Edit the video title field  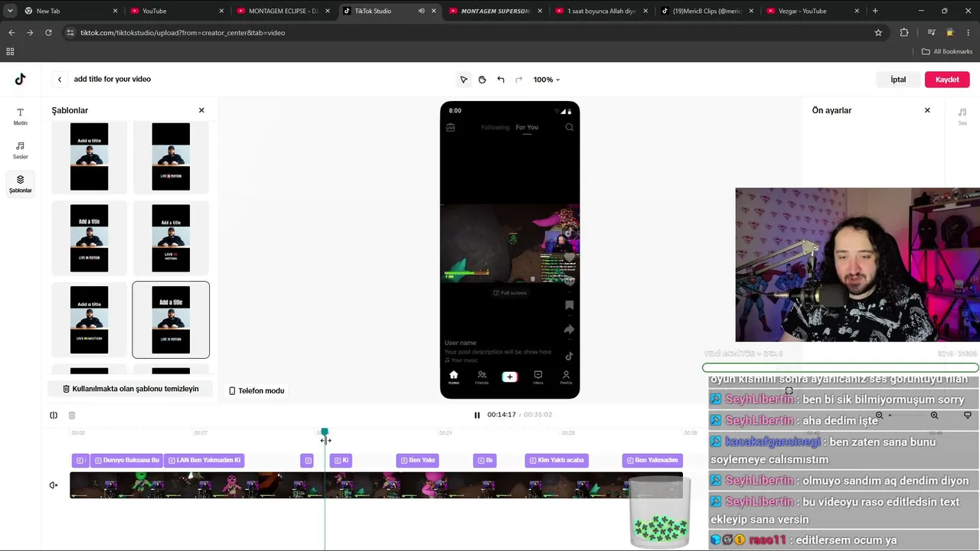pos(113,79)
